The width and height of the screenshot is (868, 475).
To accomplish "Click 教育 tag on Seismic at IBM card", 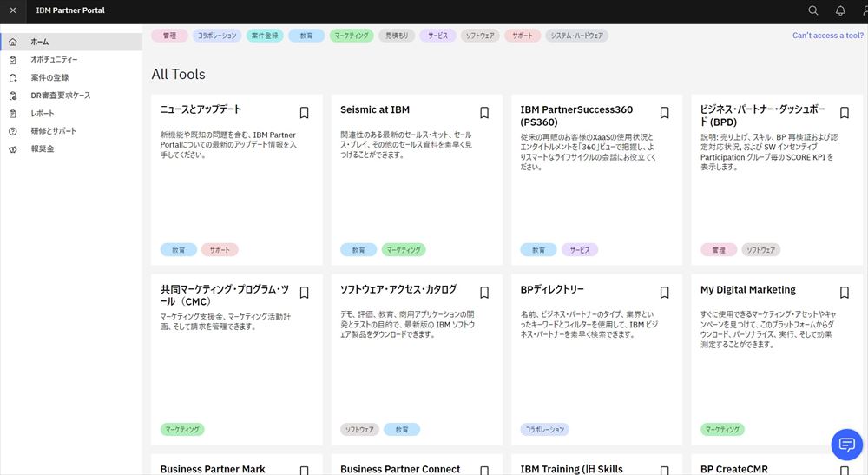I will point(358,250).
